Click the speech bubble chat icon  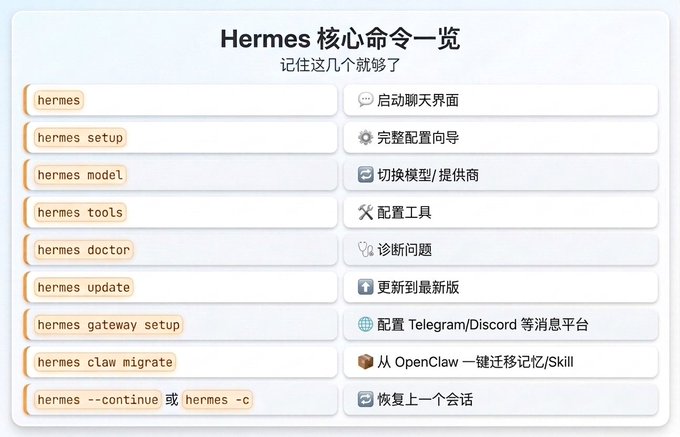(364, 100)
